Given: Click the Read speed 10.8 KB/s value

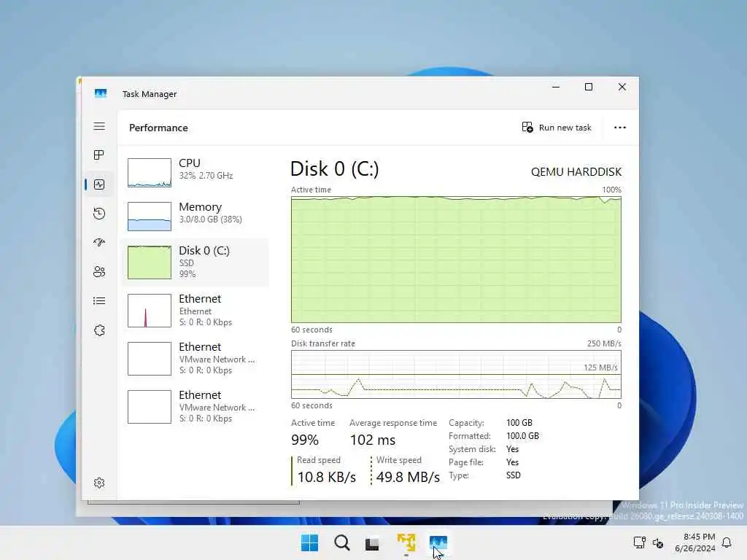Looking at the screenshot, I should coord(326,477).
